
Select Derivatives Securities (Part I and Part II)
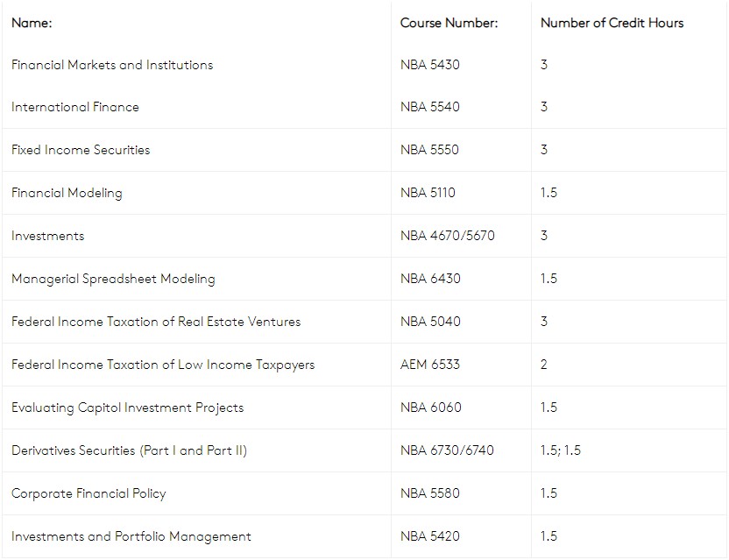(129, 450)
